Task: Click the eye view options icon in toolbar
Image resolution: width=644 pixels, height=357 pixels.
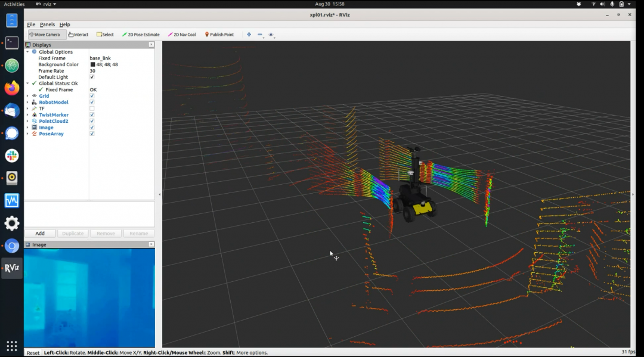Action: click(x=271, y=35)
